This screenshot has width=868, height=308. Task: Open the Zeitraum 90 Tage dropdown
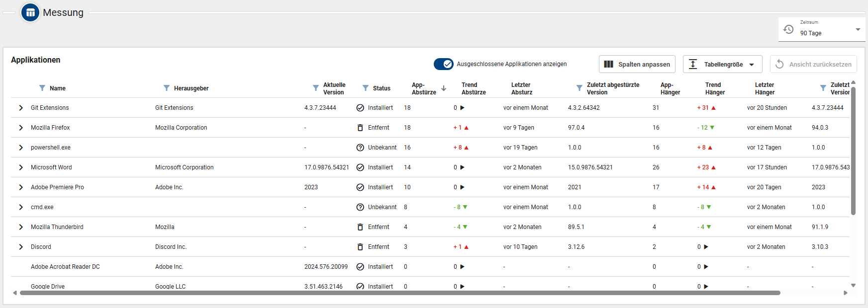[858, 30]
